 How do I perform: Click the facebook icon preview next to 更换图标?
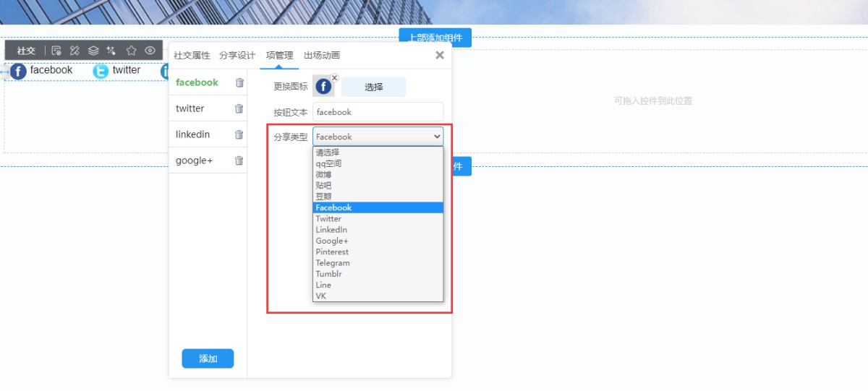pos(323,87)
